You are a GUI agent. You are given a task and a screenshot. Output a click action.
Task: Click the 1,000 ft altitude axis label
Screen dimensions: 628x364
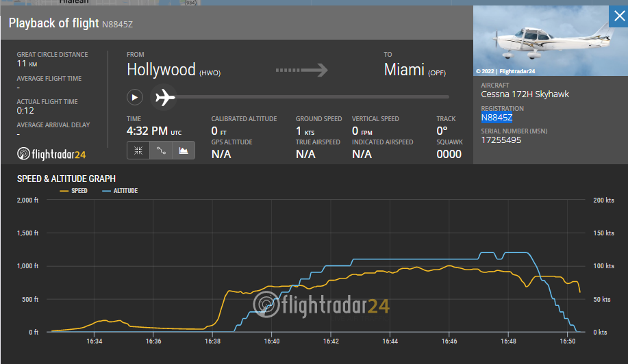27,266
